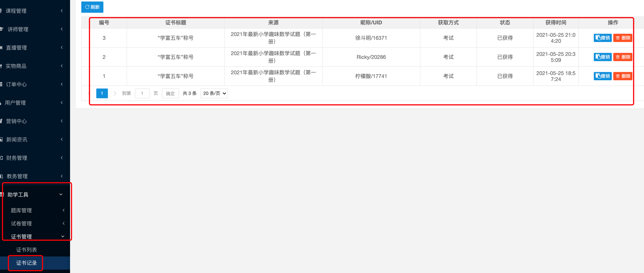Select the 2021-05-25 18:57:24 time cell
644x273 pixels.
click(556, 76)
